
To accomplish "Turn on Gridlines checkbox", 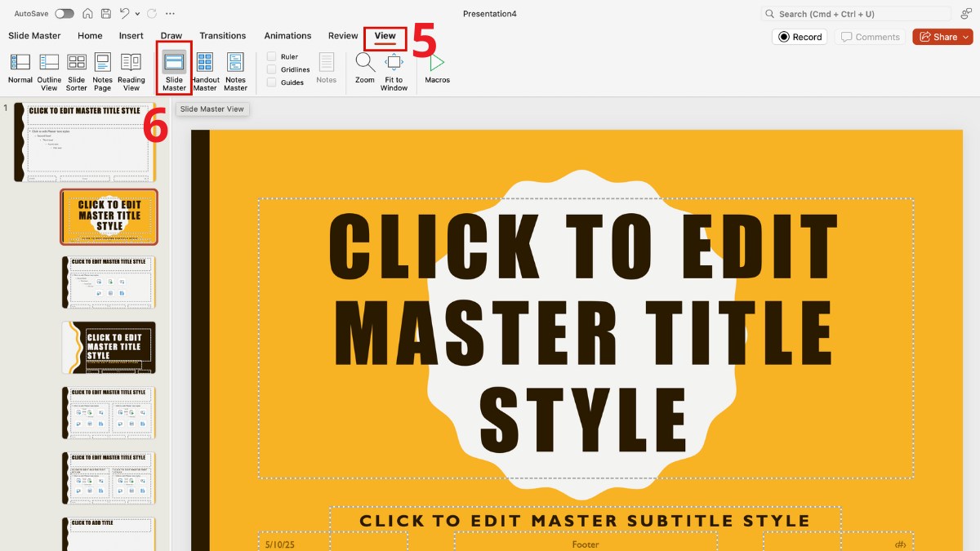I will tap(272, 70).
